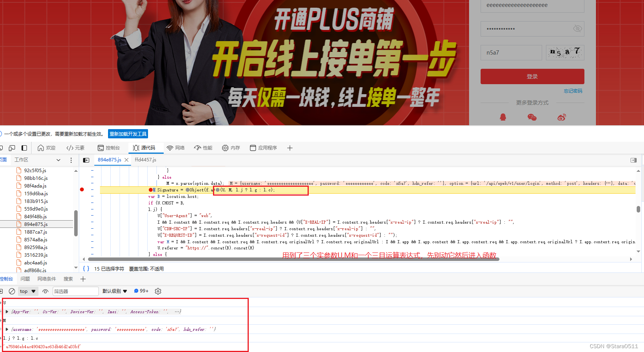Click 更多登录方式 text
Image resolution: width=644 pixels, height=352 pixels.
[x=532, y=103]
